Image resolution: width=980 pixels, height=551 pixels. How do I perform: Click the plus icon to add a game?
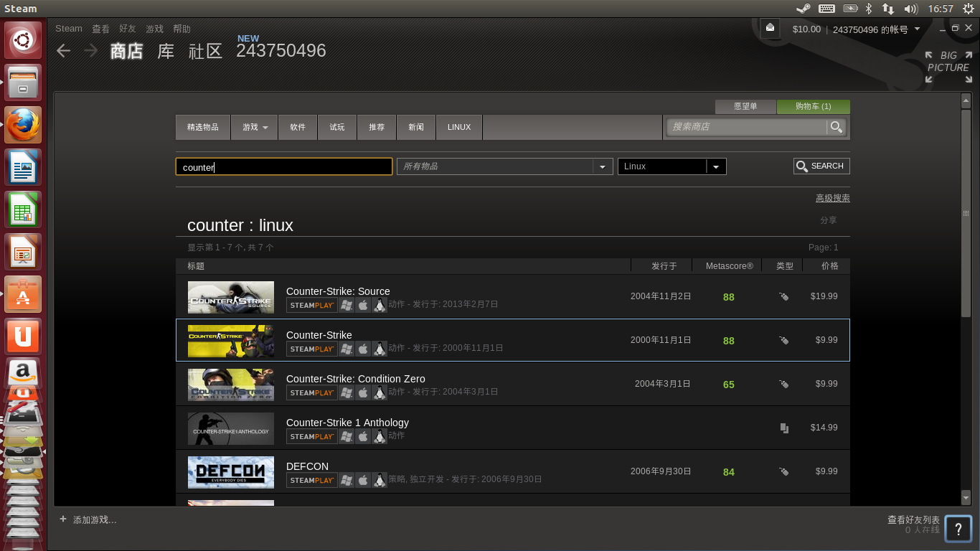coord(63,519)
